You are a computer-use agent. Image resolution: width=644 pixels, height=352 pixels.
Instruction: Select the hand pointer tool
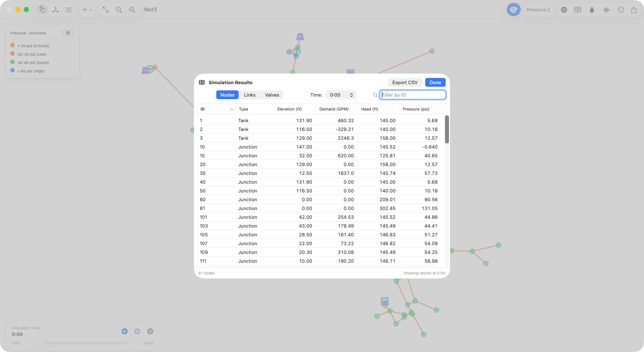pyautogui.click(x=42, y=10)
